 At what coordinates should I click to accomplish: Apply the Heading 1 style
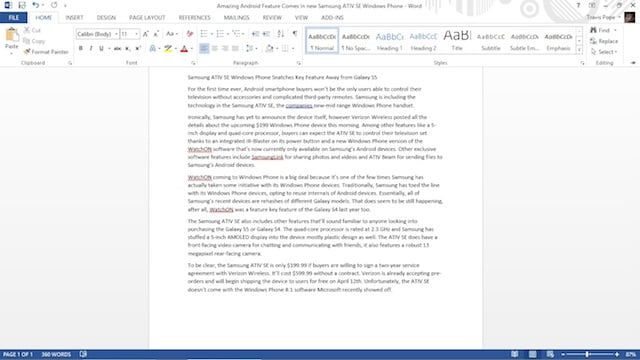click(389, 40)
